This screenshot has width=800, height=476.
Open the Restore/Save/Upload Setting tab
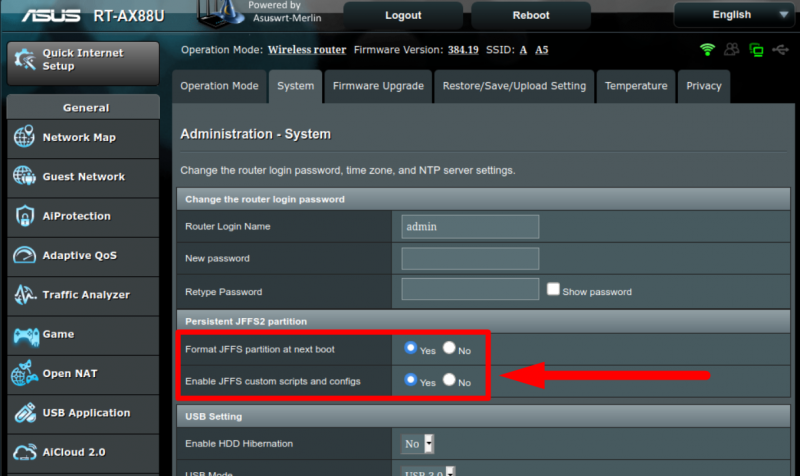514,86
